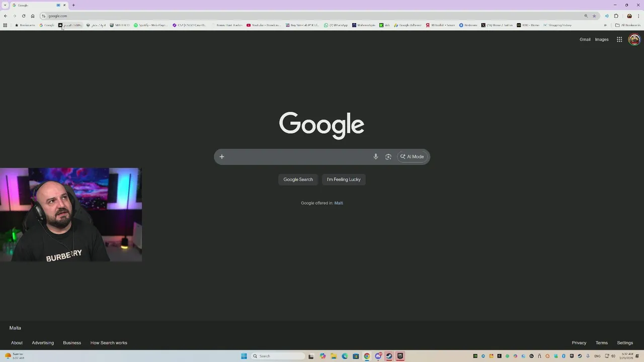Open Settings footer menu
Image resolution: width=644 pixels, height=362 pixels.
click(625, 343)
